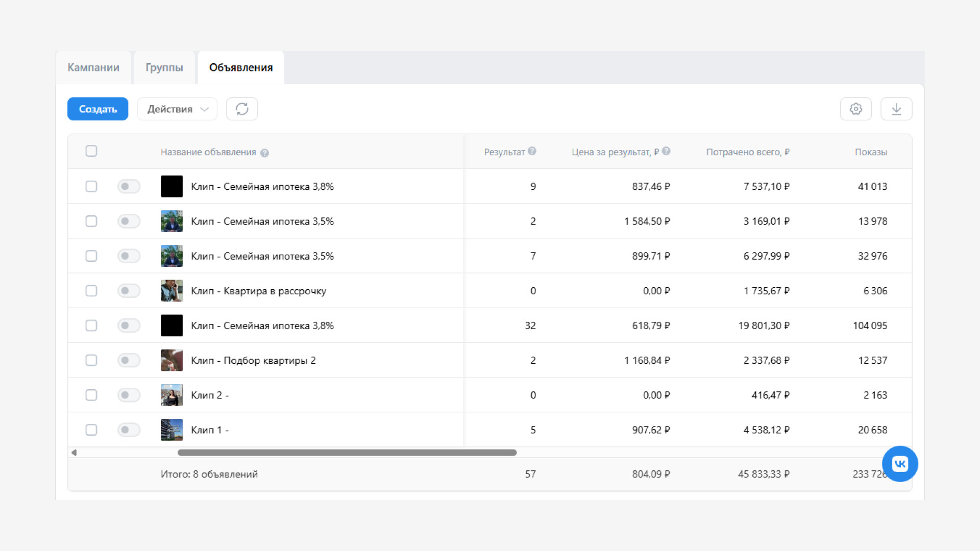
Task: Switch to the Группы tab
Action: [x=164, y=67]
